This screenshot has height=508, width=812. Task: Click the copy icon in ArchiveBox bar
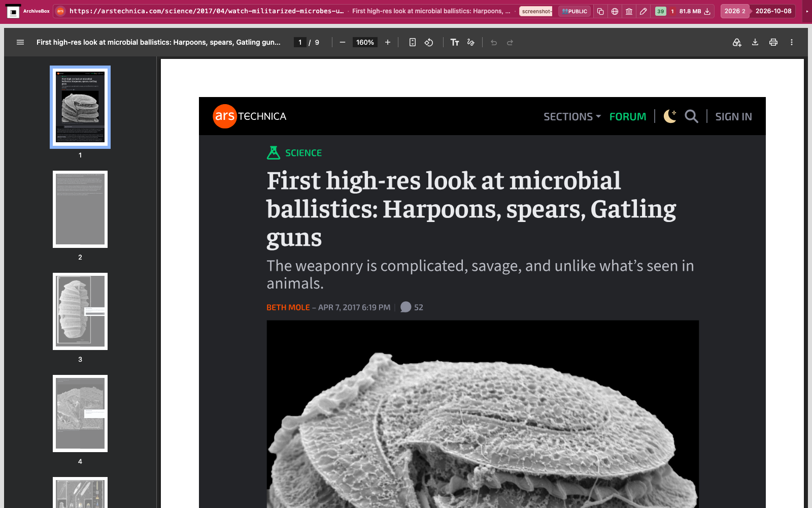coord(600,11)
